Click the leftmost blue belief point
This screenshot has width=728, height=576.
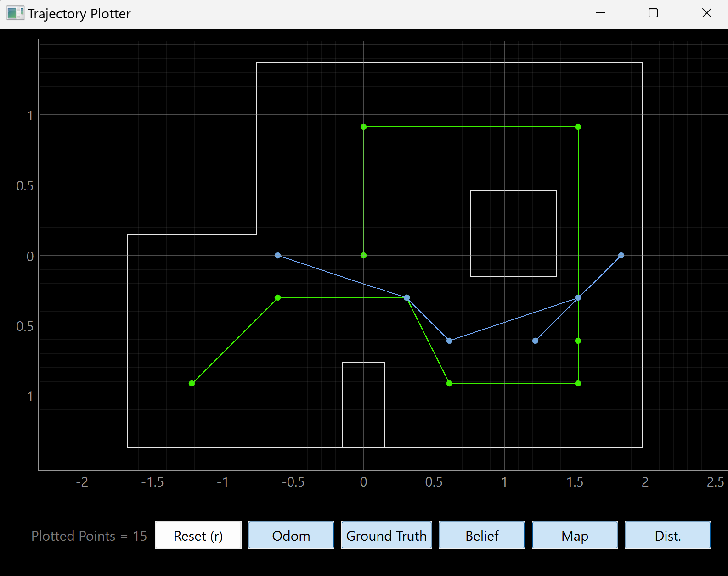(x=277, y=255)
